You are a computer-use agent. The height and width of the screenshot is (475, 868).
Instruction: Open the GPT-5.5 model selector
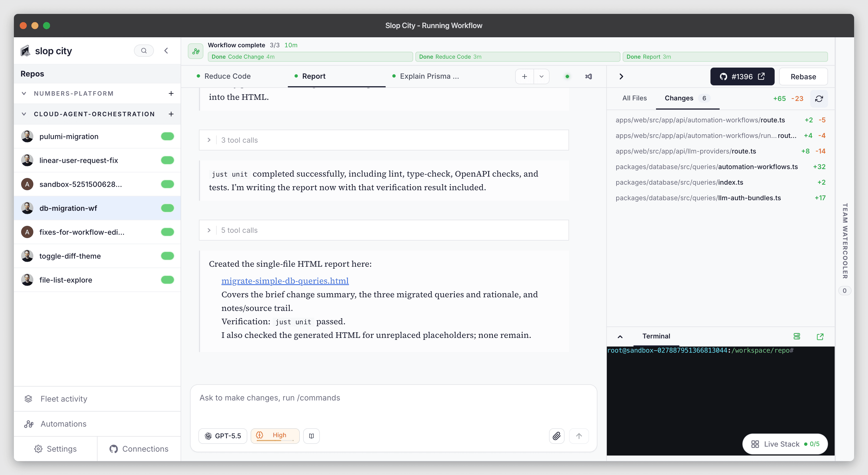(223, 436)
